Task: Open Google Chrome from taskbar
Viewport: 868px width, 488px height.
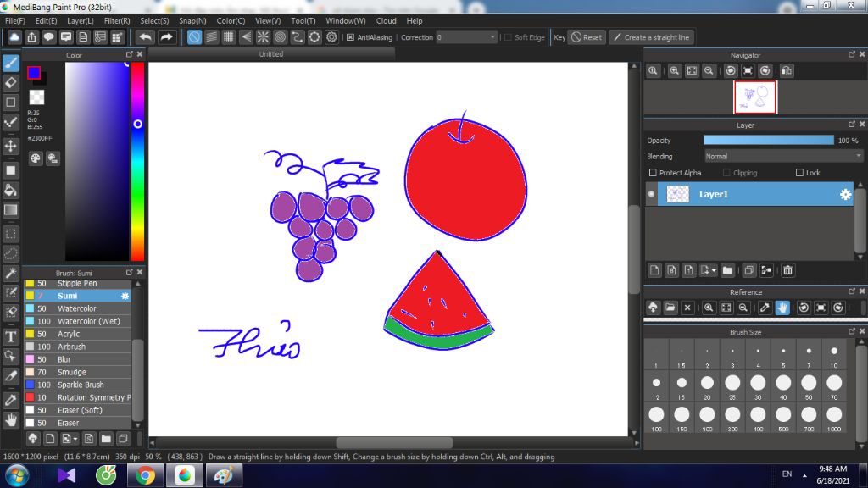Action: (145, 476)
